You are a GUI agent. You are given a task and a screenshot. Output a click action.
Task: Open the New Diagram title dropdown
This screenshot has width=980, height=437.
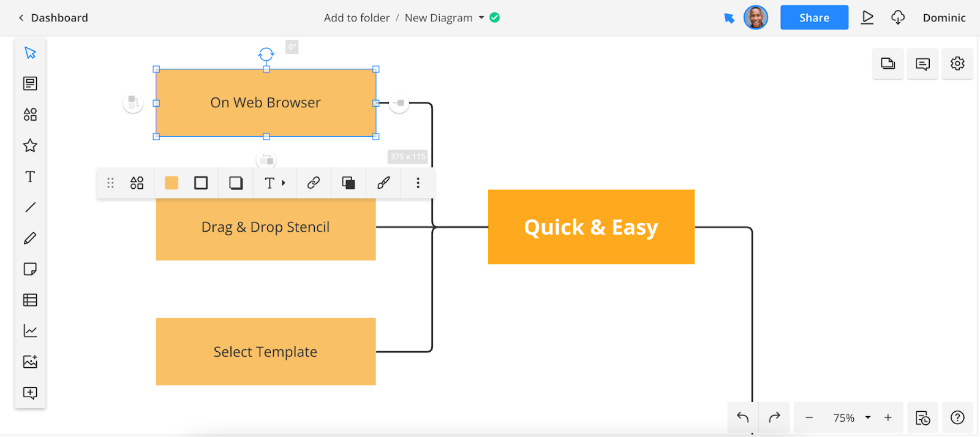(x=481, y=18)
